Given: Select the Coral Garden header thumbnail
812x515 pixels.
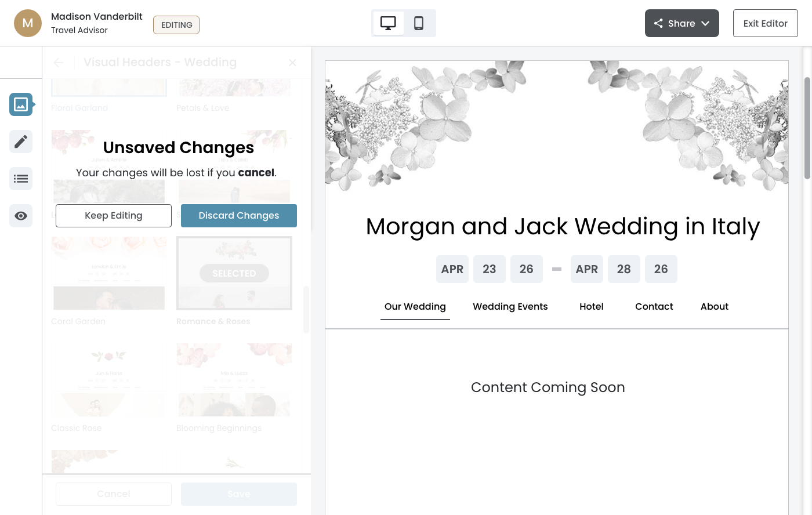Looking at the screenshot, I should point(109,273).
